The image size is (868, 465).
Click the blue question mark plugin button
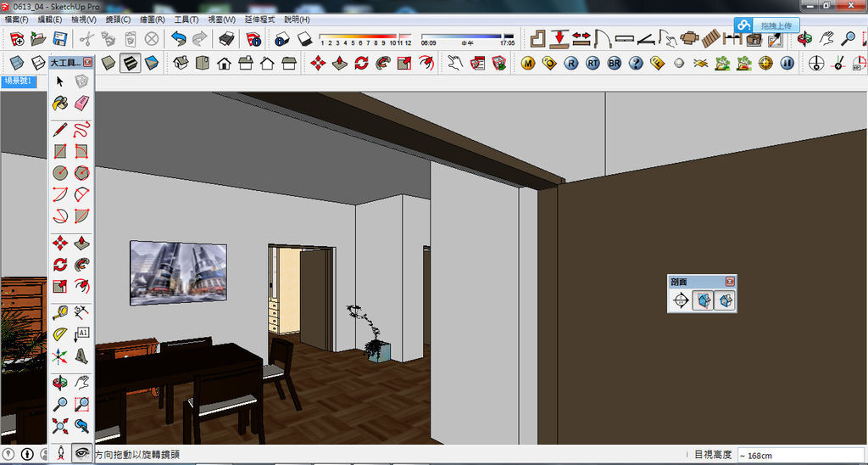636,63
